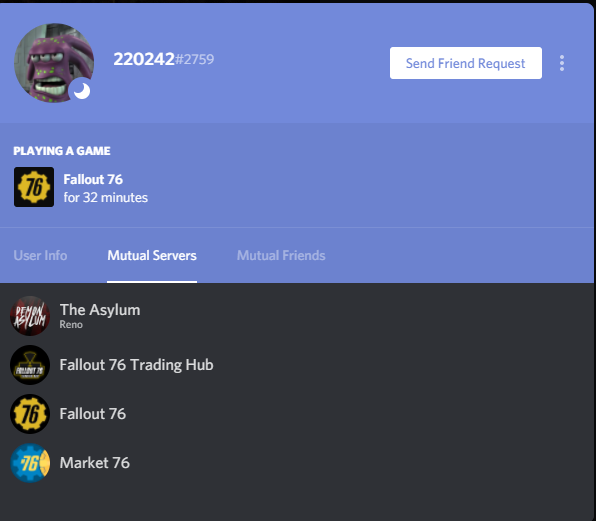Open the three-dot more options menu
This screenshot has width=596, height=521.
562,63
